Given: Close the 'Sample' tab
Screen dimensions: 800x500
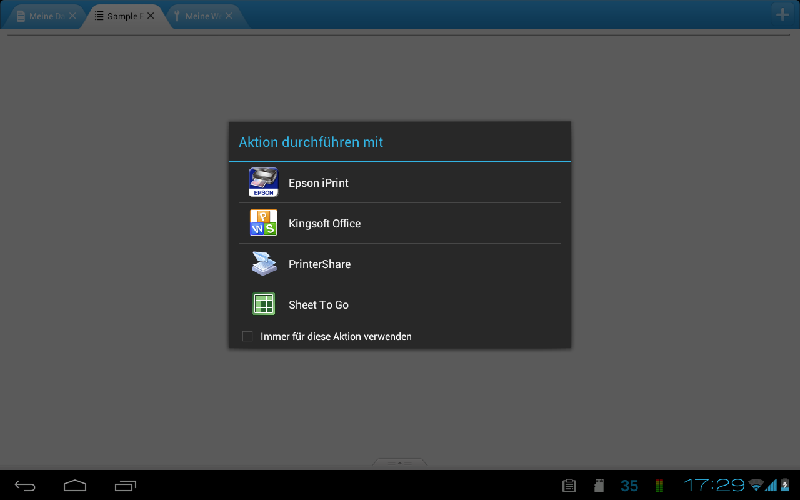Looking at the screenshot, I should click(x=150, y=17).
